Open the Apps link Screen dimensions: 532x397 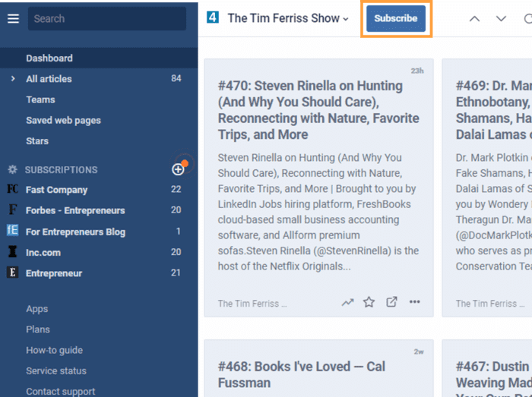[x=37, y=309]
